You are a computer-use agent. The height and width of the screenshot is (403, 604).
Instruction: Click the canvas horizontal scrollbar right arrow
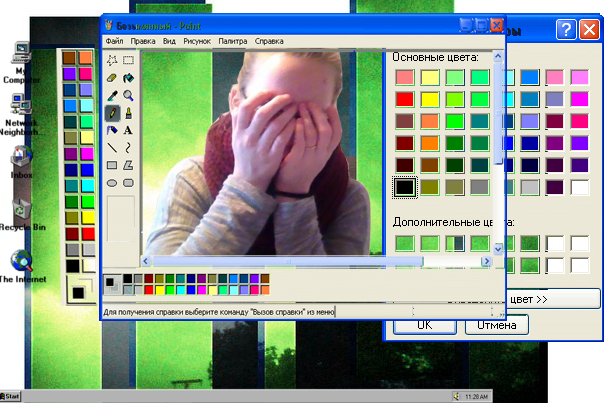(x=487, y=261)
